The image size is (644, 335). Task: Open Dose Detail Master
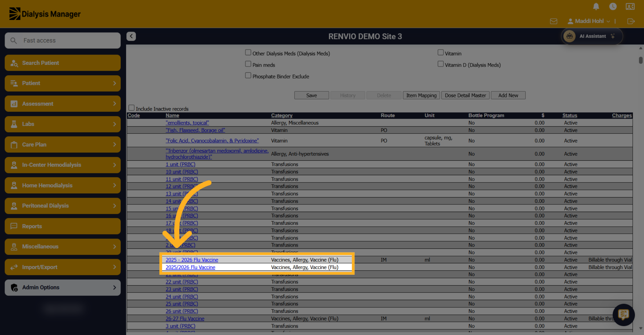pyautogui.click(x=465, y=95)
